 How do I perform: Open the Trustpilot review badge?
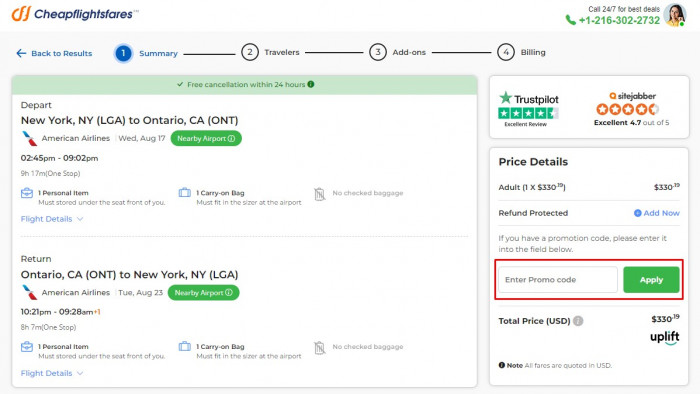[x=528, y=109]
